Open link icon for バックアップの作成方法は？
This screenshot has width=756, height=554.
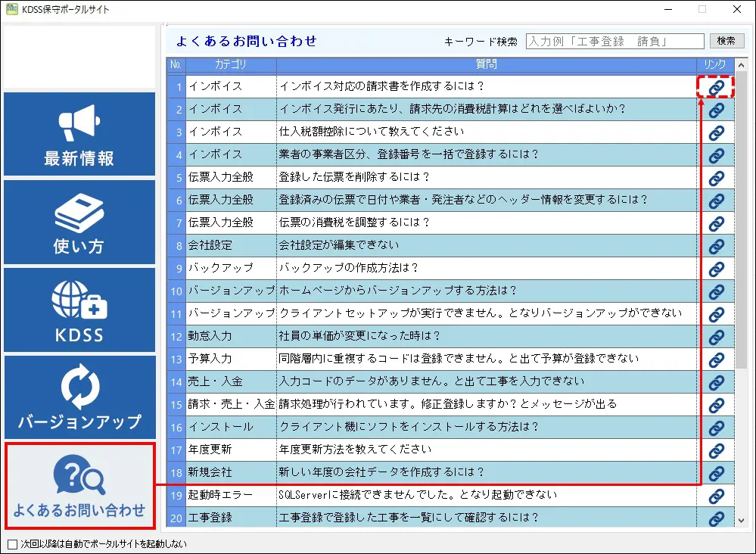tap(716, 269)
